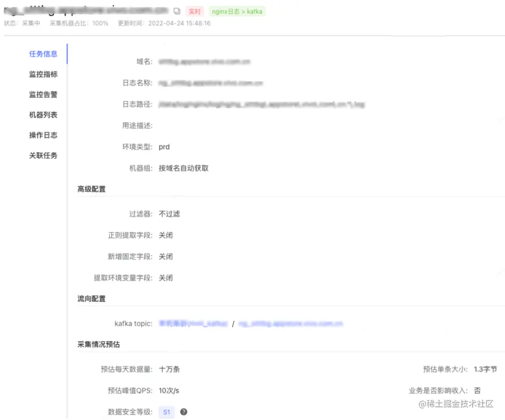Click the red 实时 status badge
Viewport: 505px width, 420px height.
(x=195, y=12)
